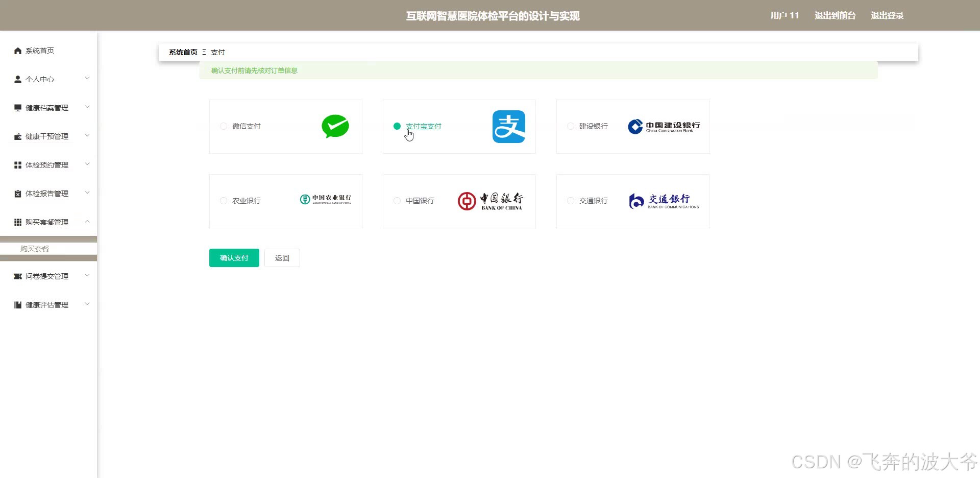This screenshot has width=980, height=478.
Task: Click the 交通银行 label text
Action: [x=594, y=201]
